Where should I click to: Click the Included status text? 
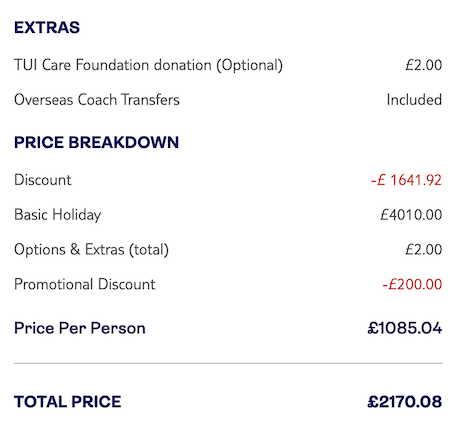tap(414, 100)
